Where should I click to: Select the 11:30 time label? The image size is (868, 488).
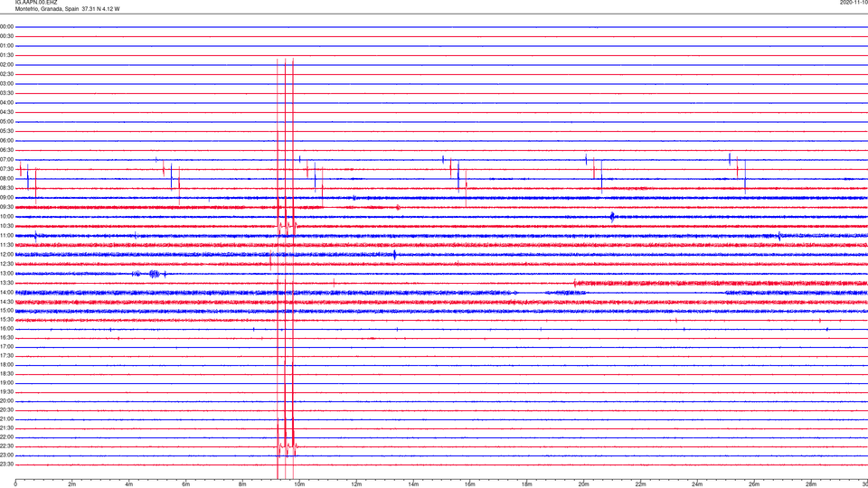[7, 245]
